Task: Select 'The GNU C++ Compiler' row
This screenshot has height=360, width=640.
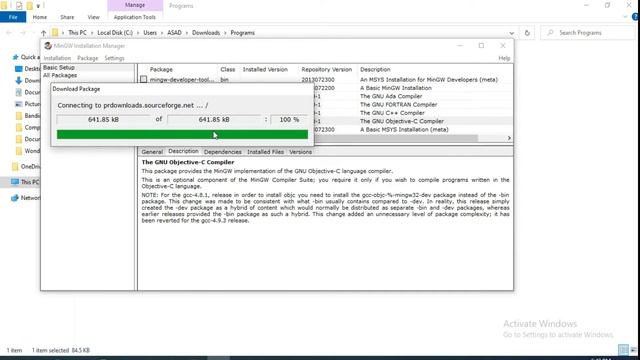Action: [x=392, y=113]
